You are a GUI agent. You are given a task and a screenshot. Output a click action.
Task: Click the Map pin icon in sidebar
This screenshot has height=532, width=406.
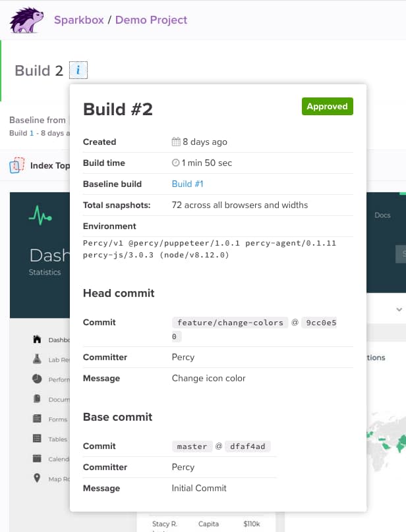point(37,478)
